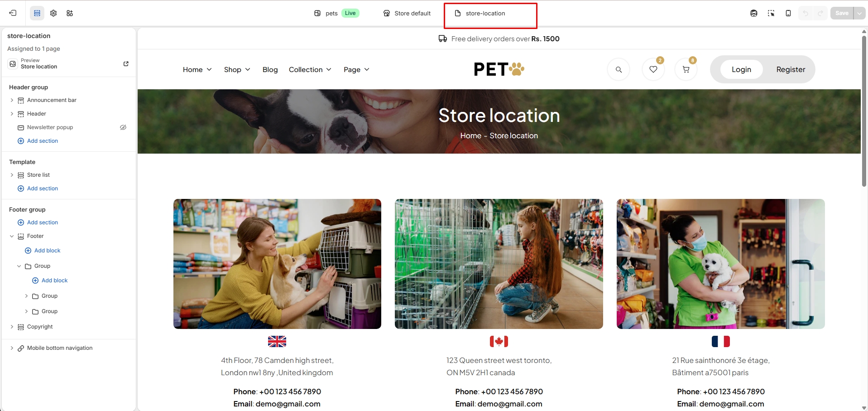Open the shopping cart icon
Viewport: 868px width, 411px height.
pyautogui.click(x=686, y=69)
